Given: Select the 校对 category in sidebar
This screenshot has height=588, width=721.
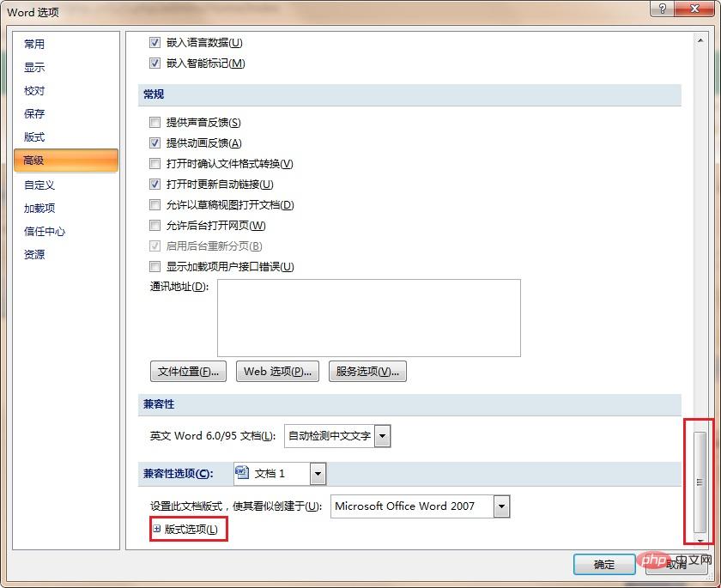Looking at the screenshot, I should [x=34, y=91].
